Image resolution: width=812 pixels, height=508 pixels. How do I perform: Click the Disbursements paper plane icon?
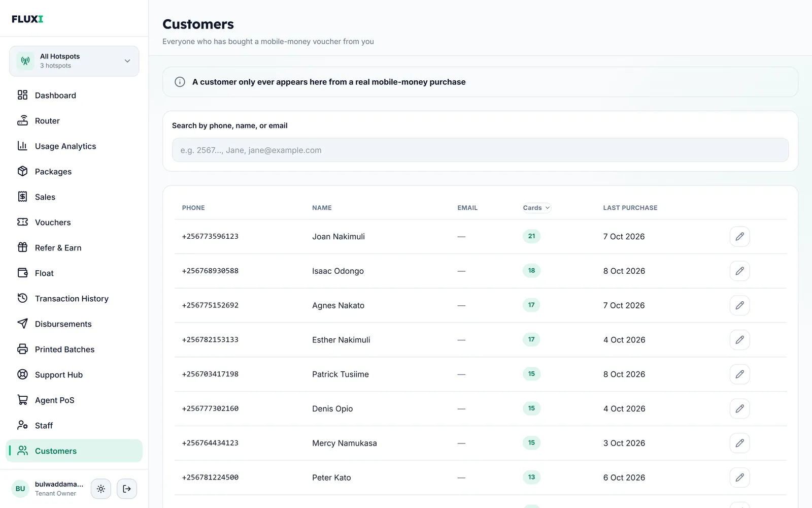pos(22,324)
